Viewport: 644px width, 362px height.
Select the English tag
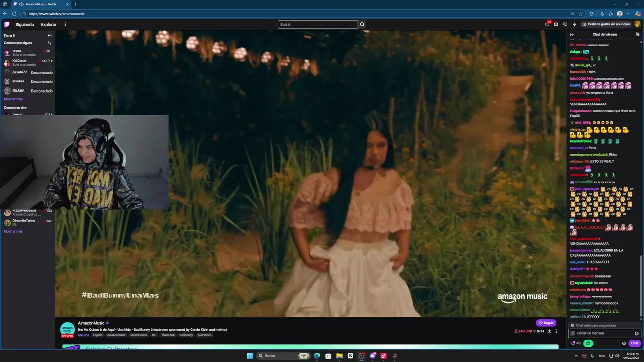[97, 335]
